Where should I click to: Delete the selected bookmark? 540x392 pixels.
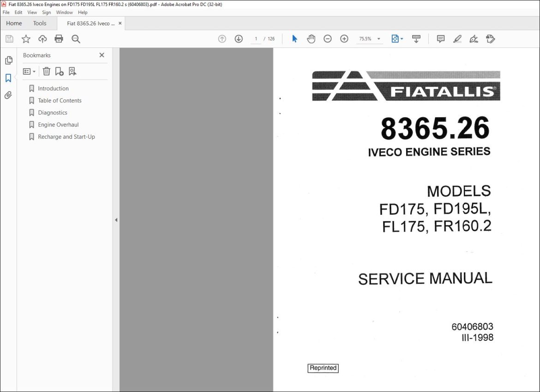coord(47,71)
